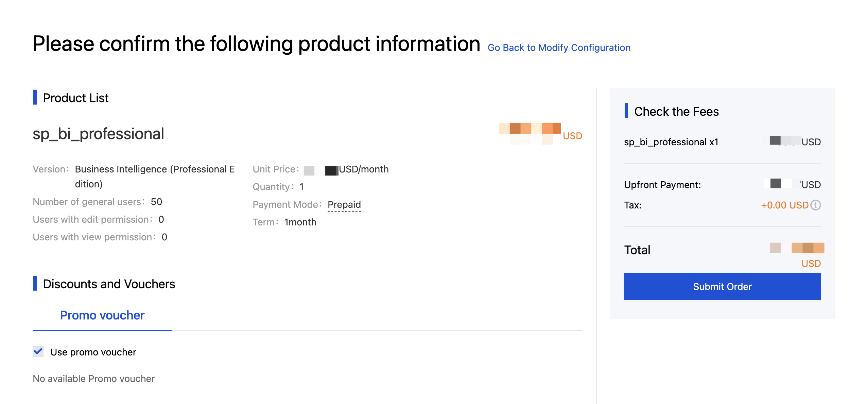Click the underlined Prepaid payment mode
The height and width of the screenshot is (404, 868).
[x=344, y=204]
